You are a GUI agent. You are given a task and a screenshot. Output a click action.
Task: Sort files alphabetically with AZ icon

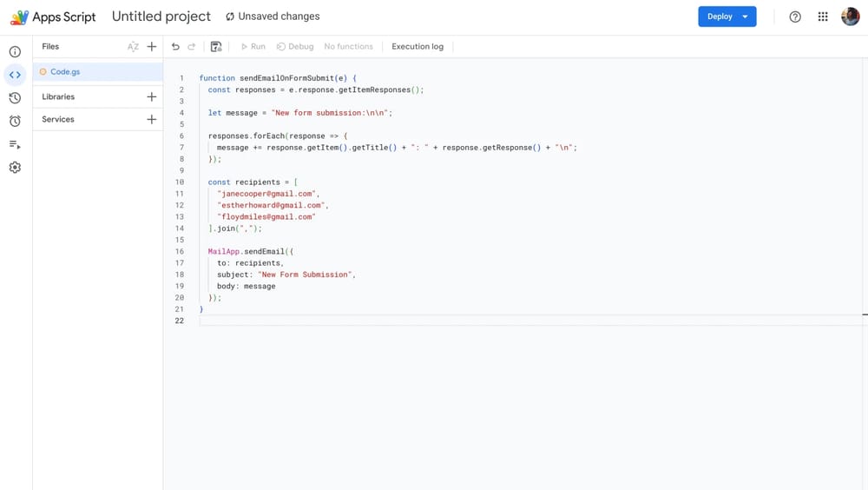(x=133, y=47)
